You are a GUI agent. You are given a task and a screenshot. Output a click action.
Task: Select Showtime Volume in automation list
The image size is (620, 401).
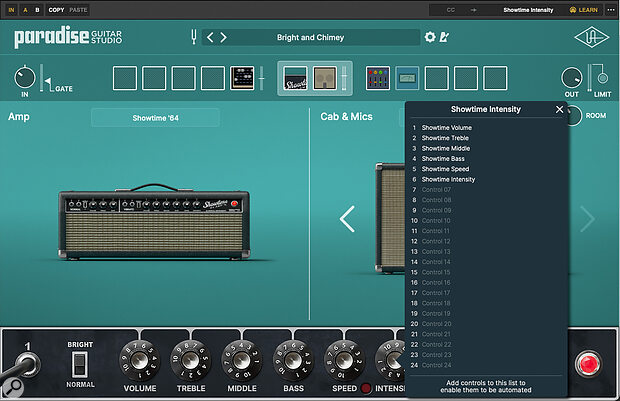click(x=446, y=128)
